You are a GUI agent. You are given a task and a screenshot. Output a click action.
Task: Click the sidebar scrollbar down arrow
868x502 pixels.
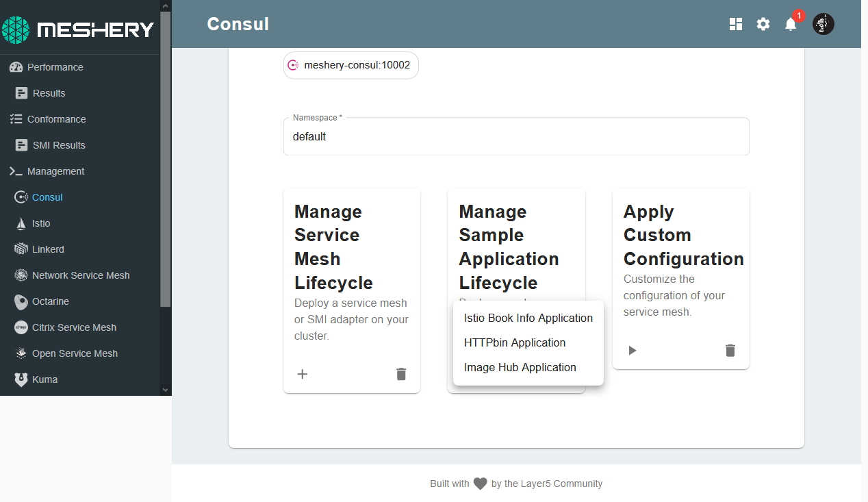click(x=165, y=389)
